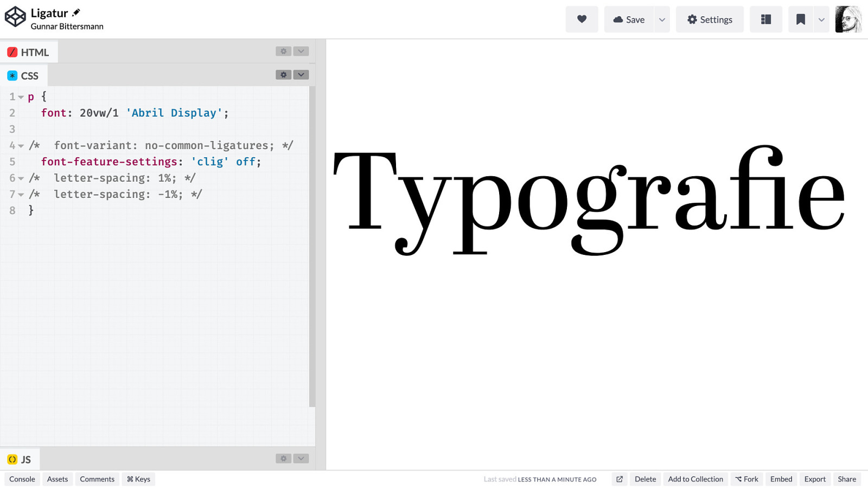The height and width of the screenshot is (488, 868).
Task: Click the bookmark pin icon
Action: (800, 20)
